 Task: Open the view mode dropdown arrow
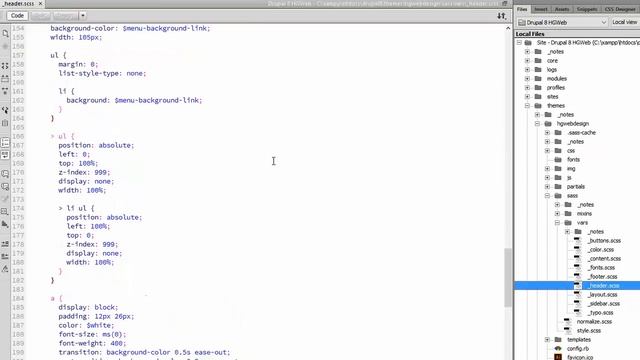point(82,16)
